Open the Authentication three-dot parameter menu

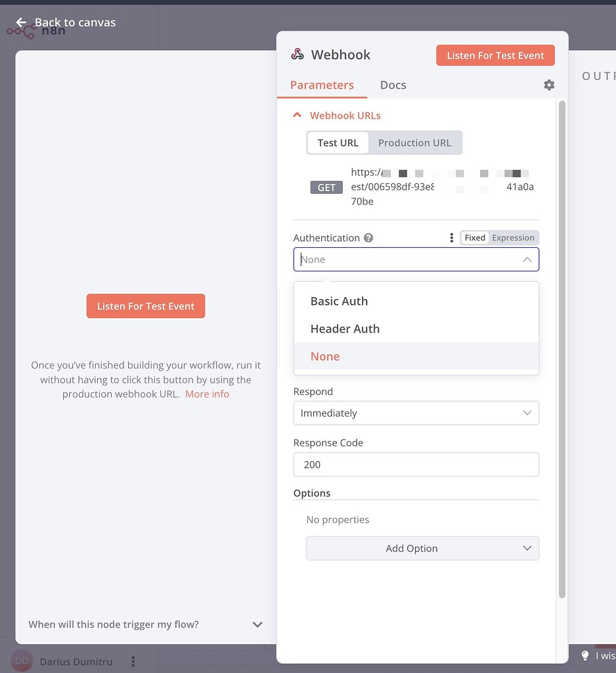[x=451, y=238]
